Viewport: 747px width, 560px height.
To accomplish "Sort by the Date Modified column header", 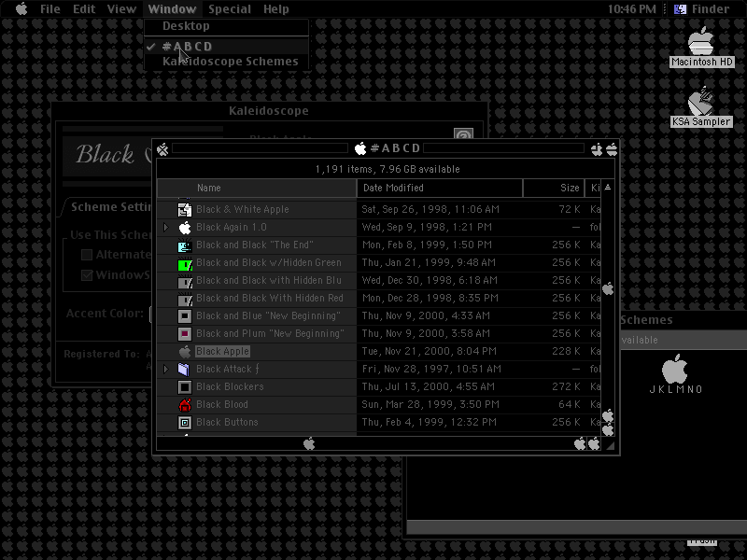I will pos(440,189).
